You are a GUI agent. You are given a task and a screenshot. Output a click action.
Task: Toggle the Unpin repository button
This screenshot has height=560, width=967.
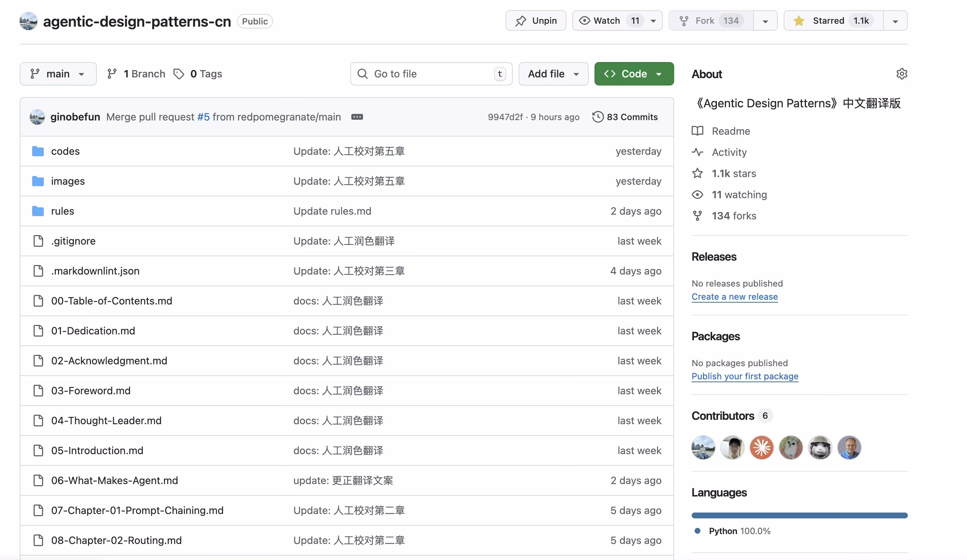click(536, 21)
